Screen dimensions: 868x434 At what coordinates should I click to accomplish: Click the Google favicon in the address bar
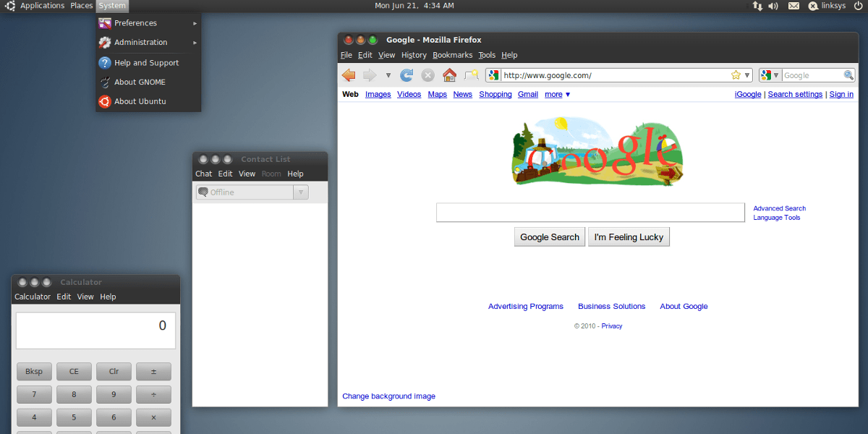pyautogui.click(x=494, y=75)
